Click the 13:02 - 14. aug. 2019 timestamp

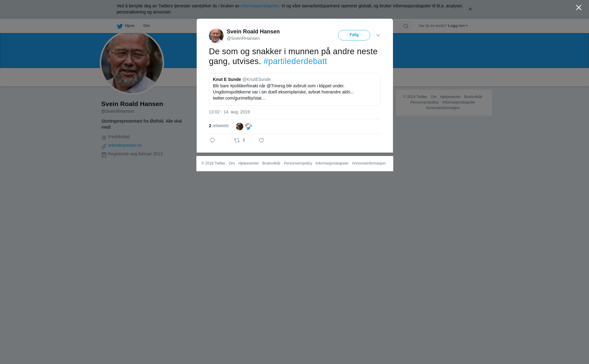point(229,112)
